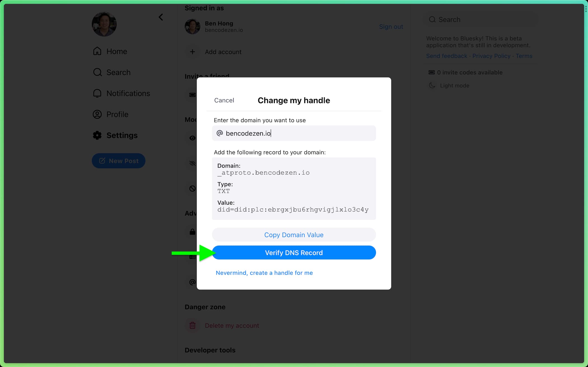Click the domain name input field
The width and height of the screenshot is (588, 367).
click(x=294, y=133)
